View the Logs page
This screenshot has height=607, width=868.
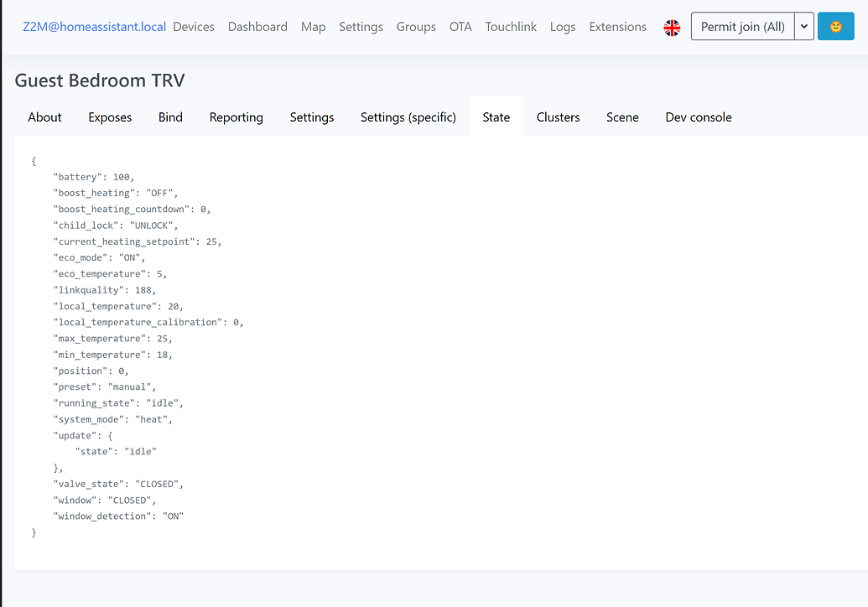563,26
